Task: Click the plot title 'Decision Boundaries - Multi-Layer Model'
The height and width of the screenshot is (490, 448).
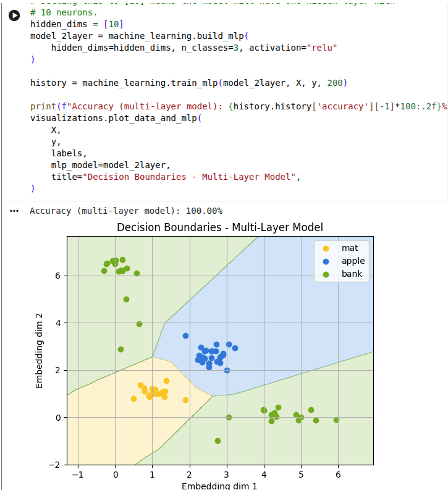Action: tap(220, 227)
